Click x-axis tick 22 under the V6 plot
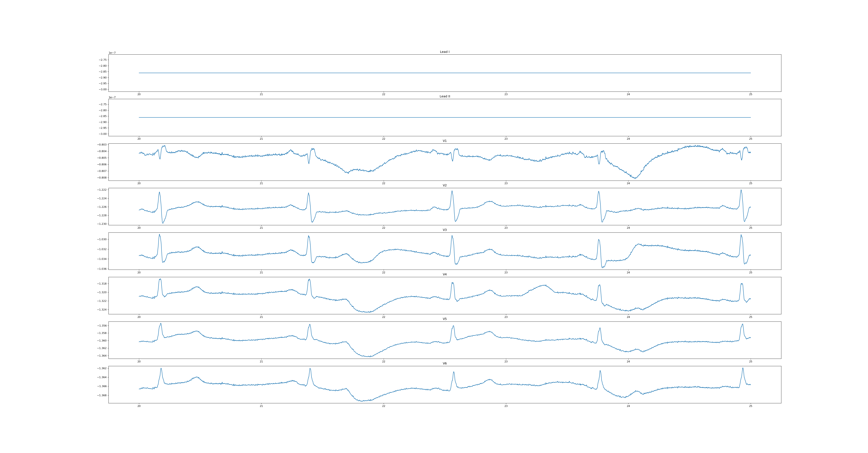The width and height of the screenshot is (868, 453). coord(384,406)
